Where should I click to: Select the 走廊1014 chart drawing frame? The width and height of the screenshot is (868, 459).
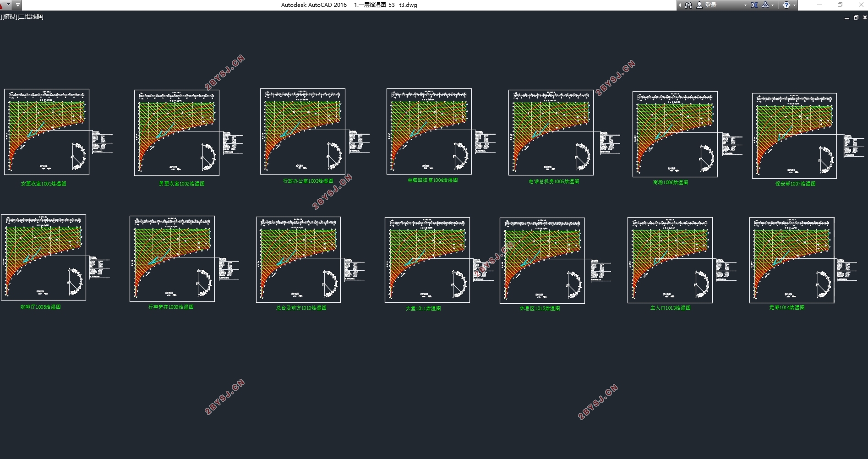point(792,260)
